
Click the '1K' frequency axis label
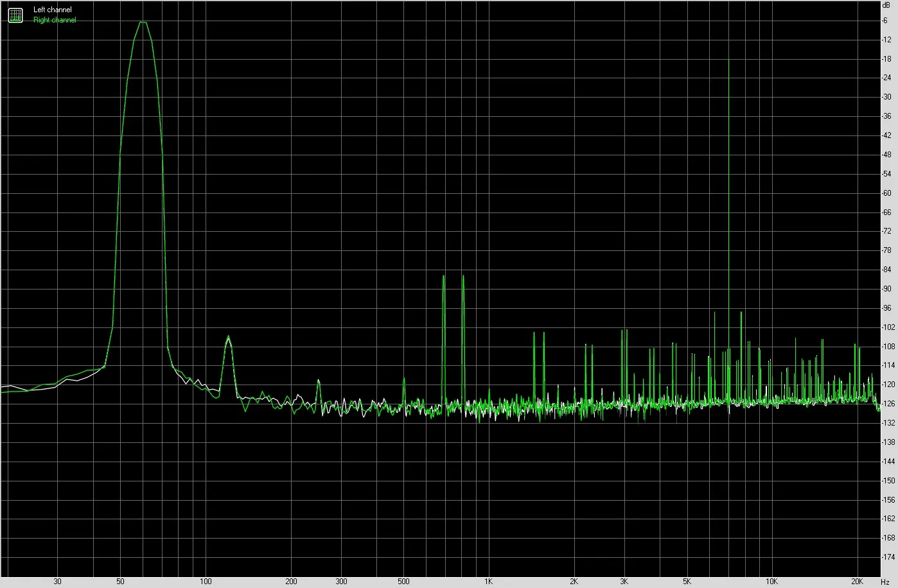click(x=488, y=582)
